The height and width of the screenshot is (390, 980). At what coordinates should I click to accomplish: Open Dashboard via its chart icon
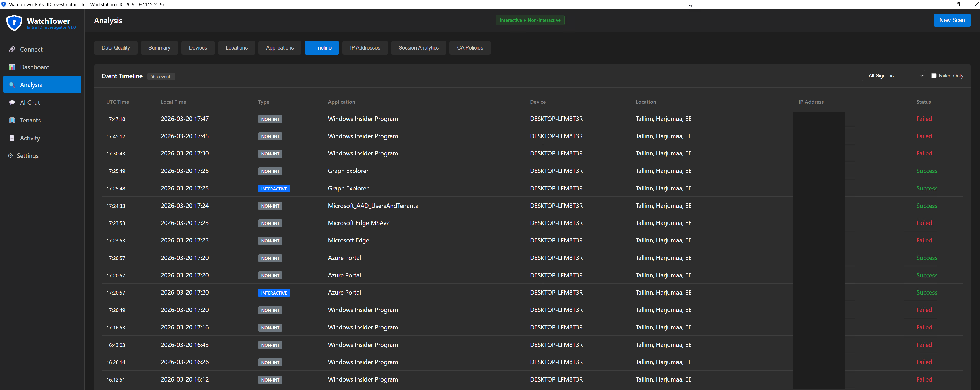tap(12, 67)
